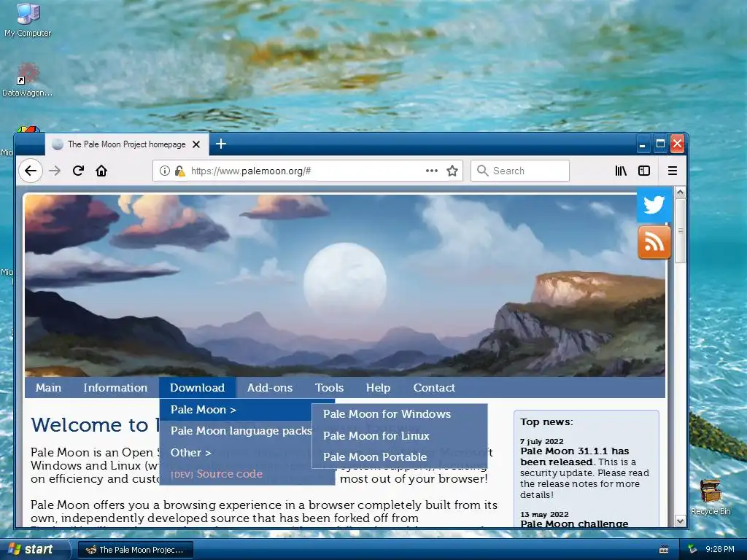Click the 7 july 2022 news date
The width and height of the screenshot is (747, 560).
[x=542, y=441]
